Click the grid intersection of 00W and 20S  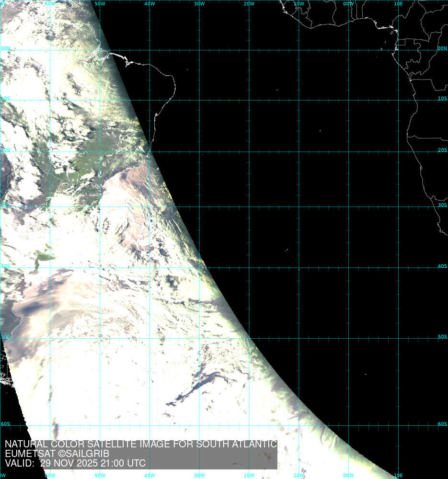348,152
